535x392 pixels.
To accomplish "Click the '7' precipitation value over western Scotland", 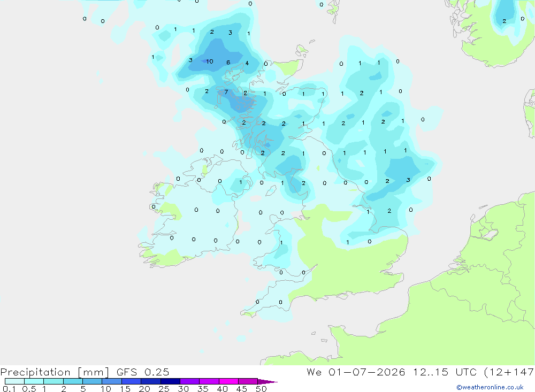I will (x=226, y=92).
